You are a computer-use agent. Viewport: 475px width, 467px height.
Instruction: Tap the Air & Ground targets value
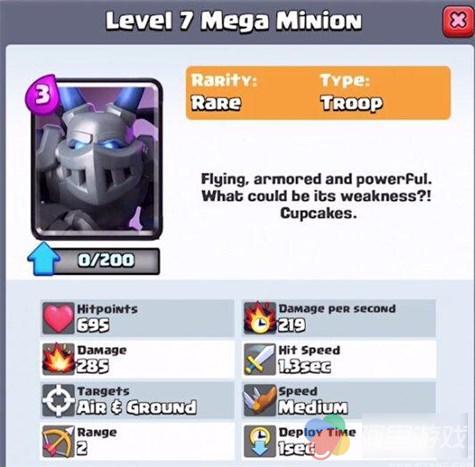(137, 407)
